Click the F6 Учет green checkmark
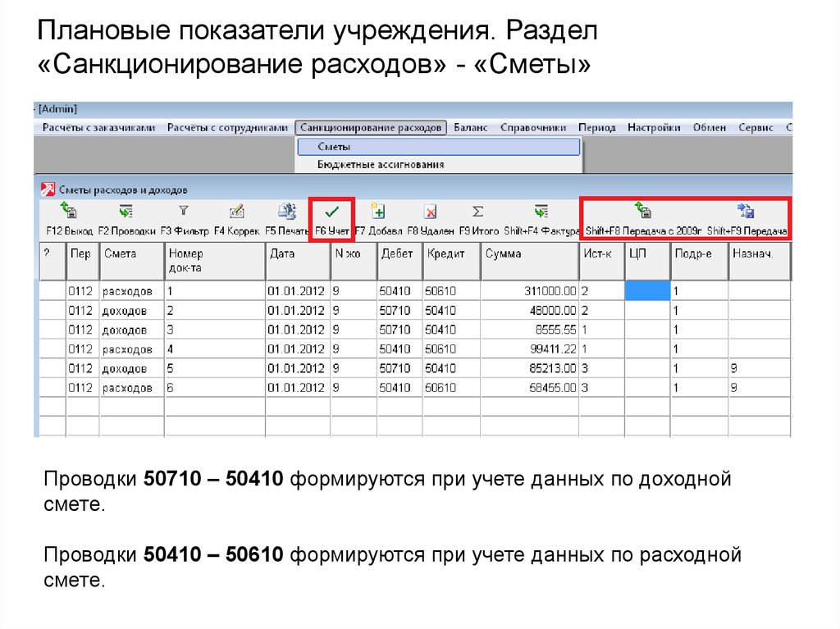The image size is (840, 629). pyautogui.click(x=331, y=212)
